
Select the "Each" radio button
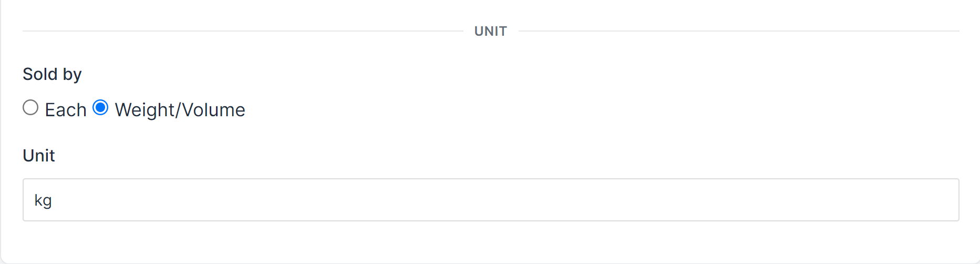[30, 108]
